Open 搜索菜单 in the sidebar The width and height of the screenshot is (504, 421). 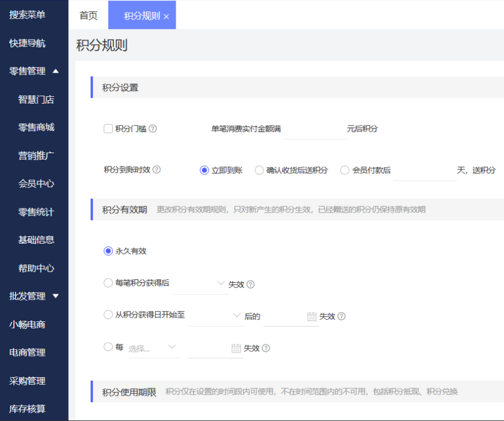point(27,15)
